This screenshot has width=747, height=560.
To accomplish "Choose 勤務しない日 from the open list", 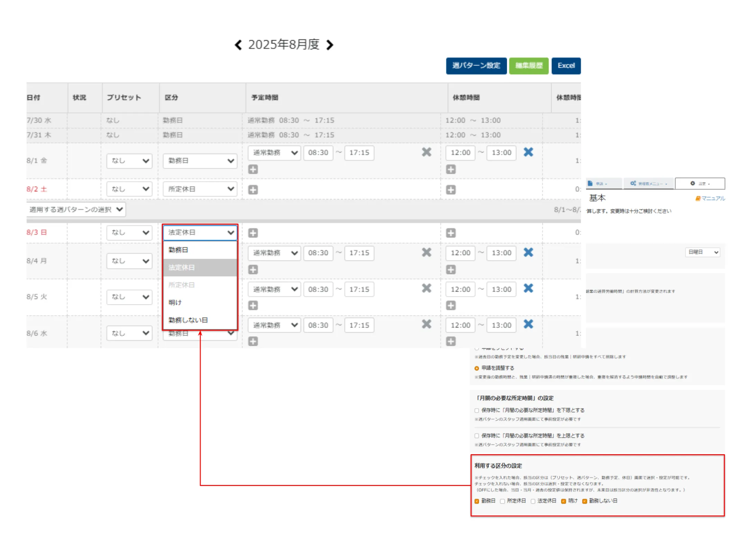I will click(188, 320).
